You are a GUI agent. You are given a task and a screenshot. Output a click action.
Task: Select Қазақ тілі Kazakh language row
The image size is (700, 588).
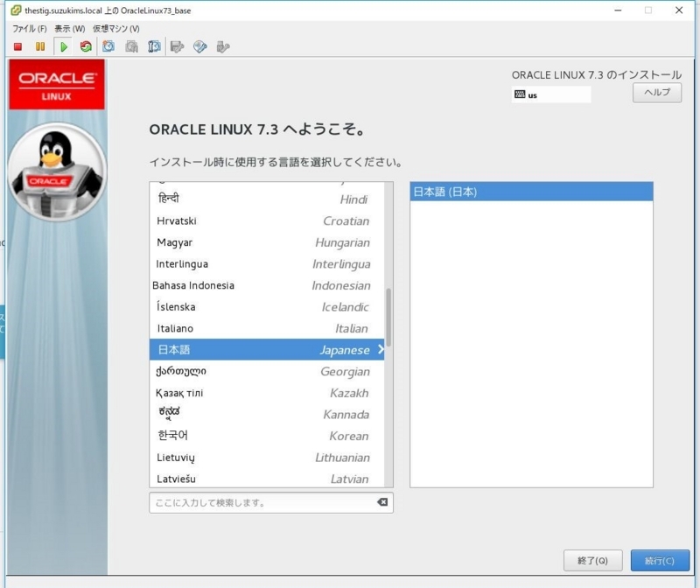(x=267, y=393)
